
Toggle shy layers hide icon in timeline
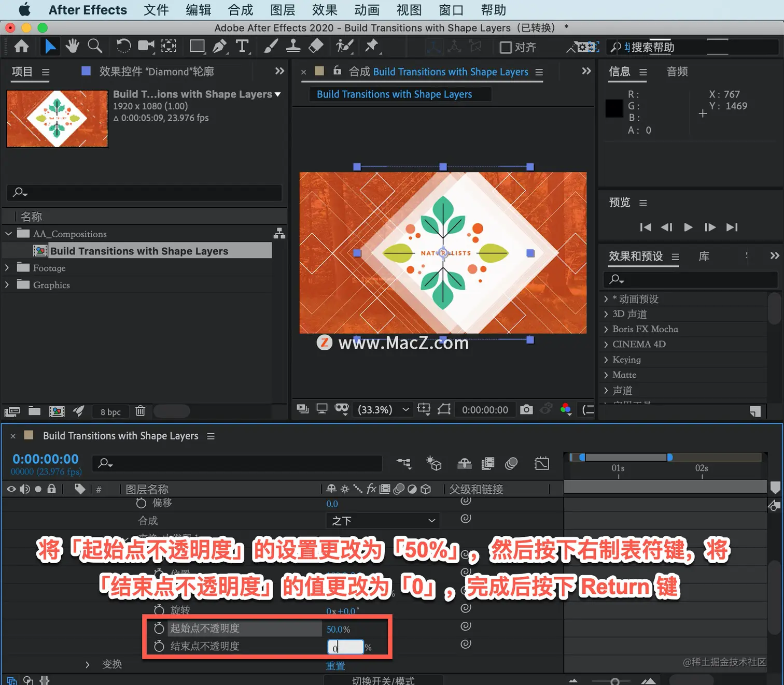point(464,463)
